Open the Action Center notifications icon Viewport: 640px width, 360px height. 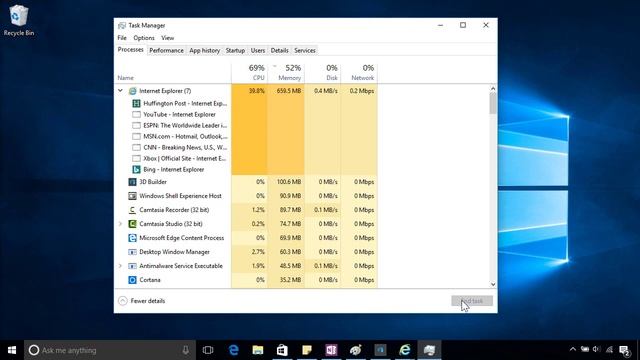coord(624,350)
